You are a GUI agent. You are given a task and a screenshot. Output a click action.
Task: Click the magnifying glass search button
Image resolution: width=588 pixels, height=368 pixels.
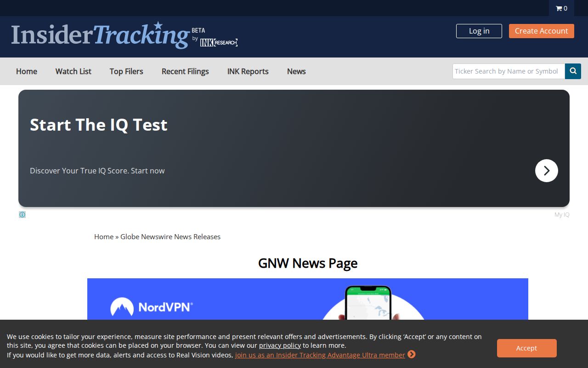pos(573,71)
